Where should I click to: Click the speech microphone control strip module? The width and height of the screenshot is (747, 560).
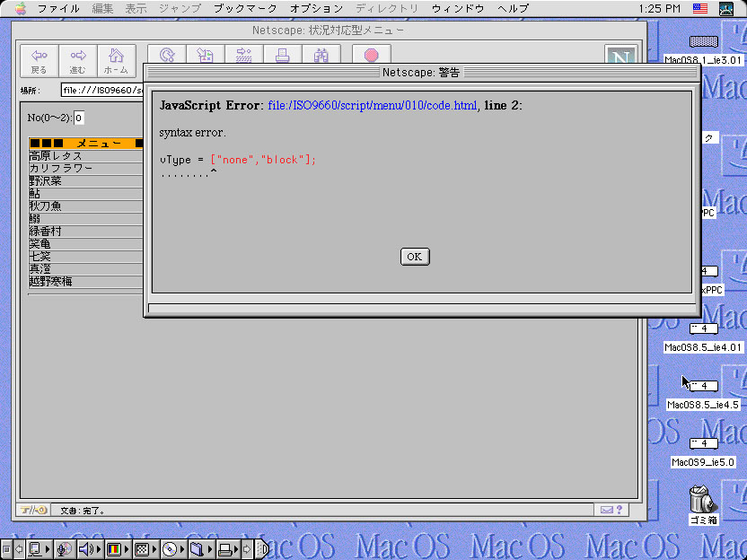click(x=65, y=549)
